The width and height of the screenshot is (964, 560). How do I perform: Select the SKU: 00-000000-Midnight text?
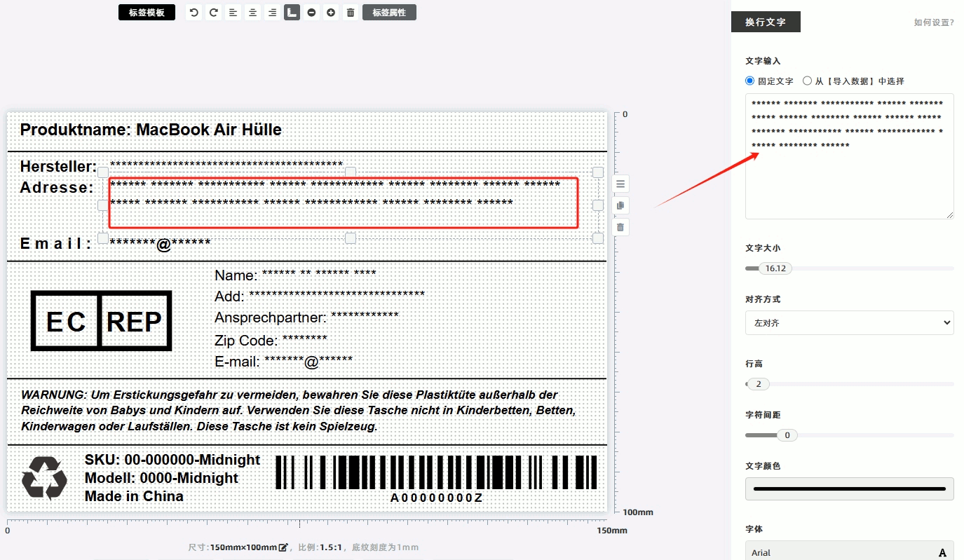pos(172,460)
